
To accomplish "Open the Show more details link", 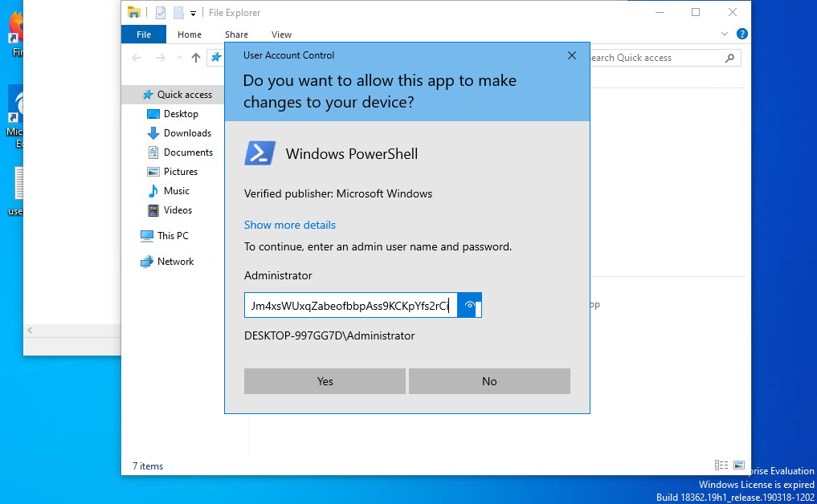I will (289, 225).
